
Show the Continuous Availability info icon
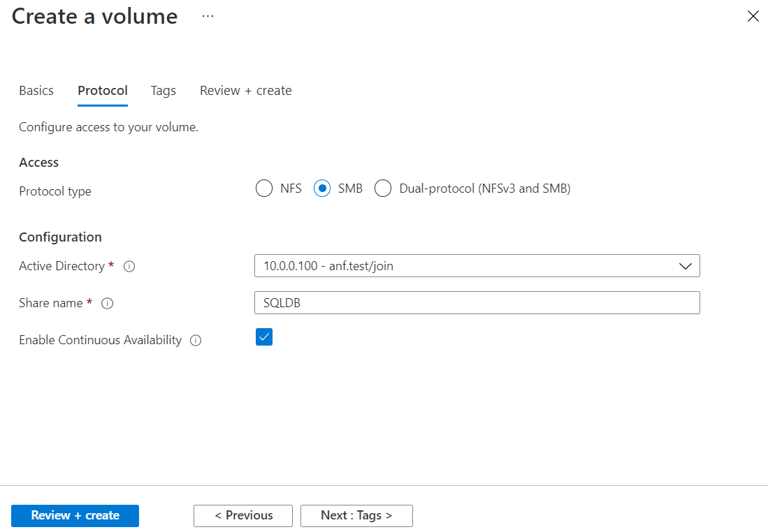pos(196,341)
